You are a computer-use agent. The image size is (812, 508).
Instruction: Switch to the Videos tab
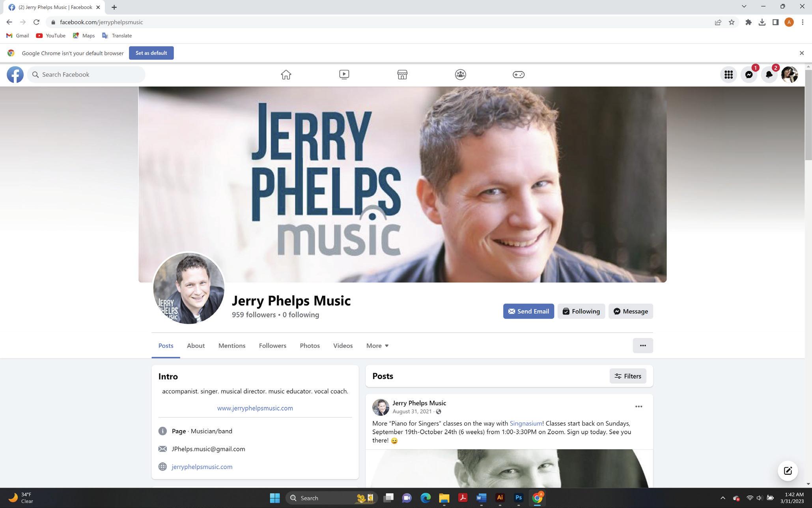(343, 346)
